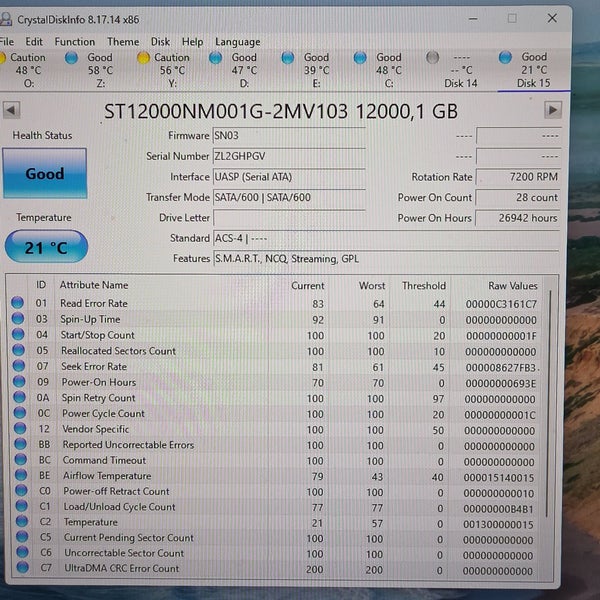This screenshot has width=600, height=600.
Task: Click status icon for Current Pending Sector Count
Action: pyautogui.click(x=23, y=536)
